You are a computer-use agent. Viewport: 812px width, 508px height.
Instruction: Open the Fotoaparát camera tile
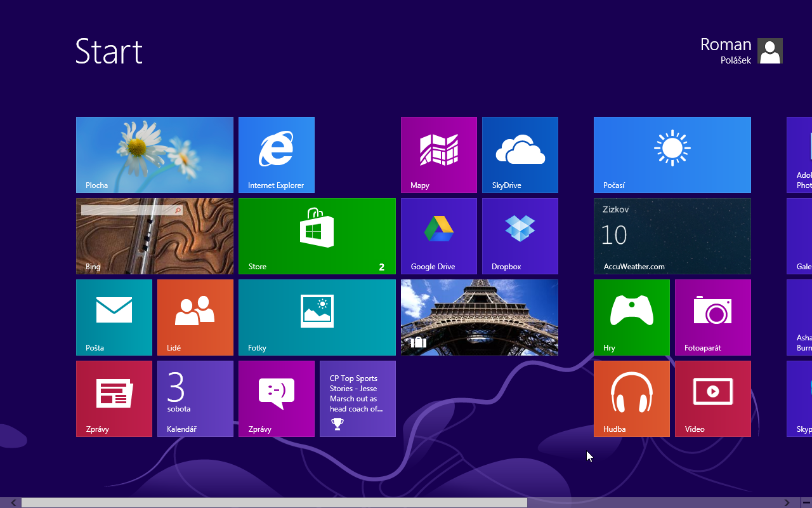[713, 317]
